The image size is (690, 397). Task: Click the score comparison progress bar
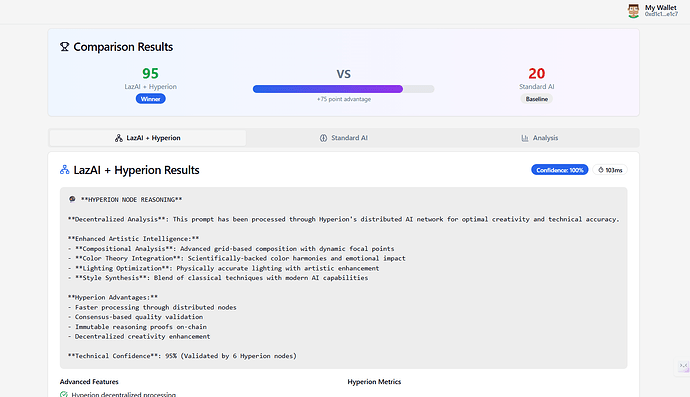pos(344,89)
